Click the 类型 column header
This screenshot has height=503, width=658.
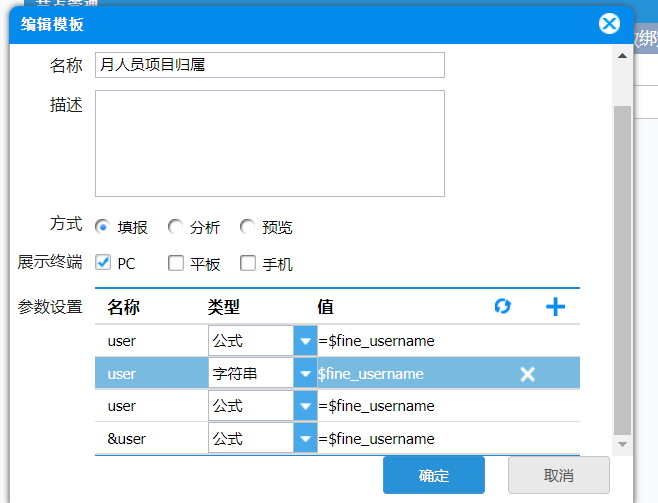(x=223, y=307)
